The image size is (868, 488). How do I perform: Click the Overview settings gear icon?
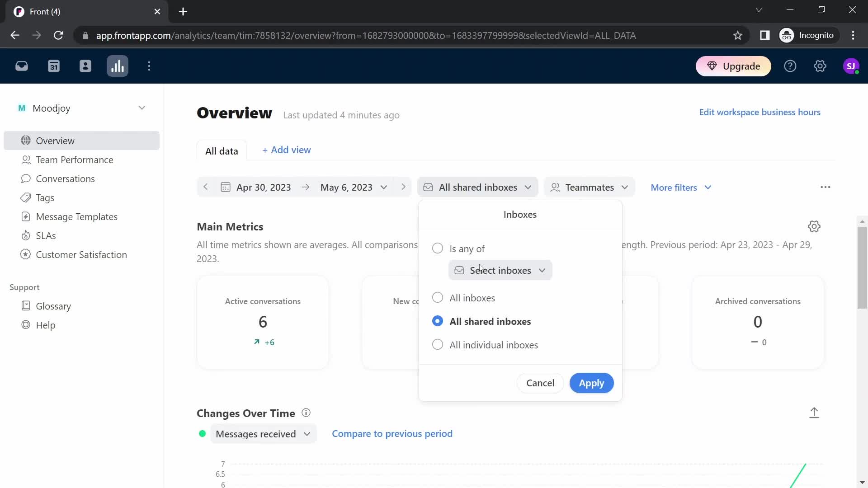[x=814, y=226]
